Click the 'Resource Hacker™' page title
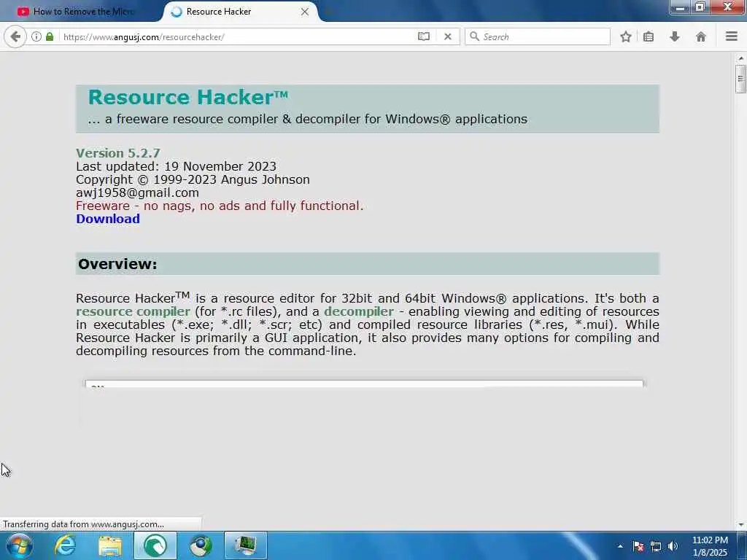The width and height of the screenshot is (747, 560). tap(187, 97)
